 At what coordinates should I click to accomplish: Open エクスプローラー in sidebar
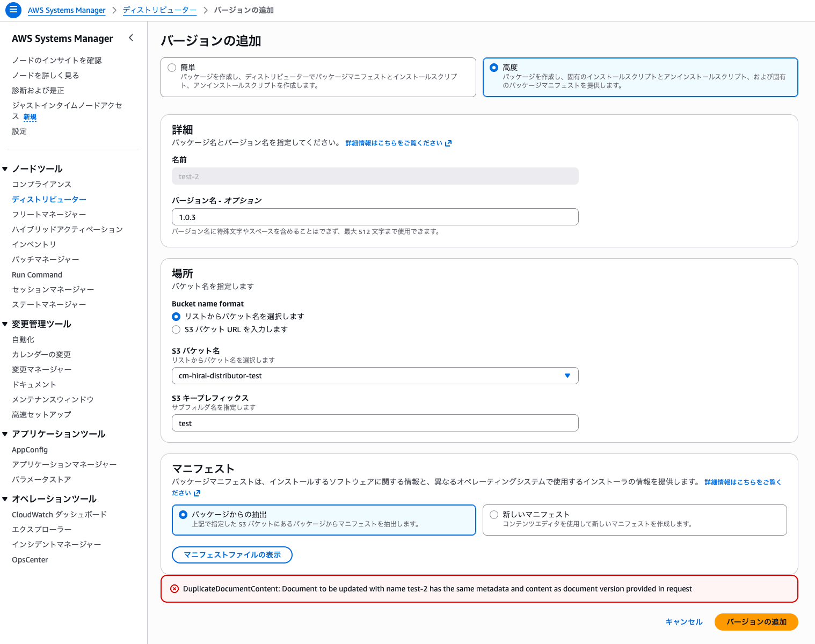41,530
